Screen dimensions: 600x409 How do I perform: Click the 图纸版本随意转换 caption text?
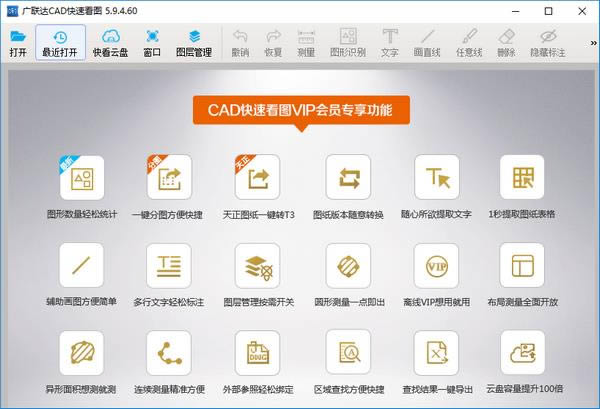point(348,215)
